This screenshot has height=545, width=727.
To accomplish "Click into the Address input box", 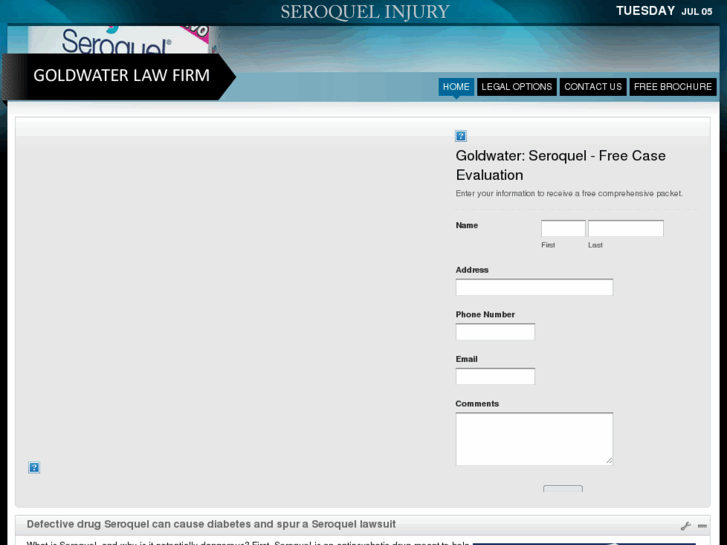I will [534, 287].
